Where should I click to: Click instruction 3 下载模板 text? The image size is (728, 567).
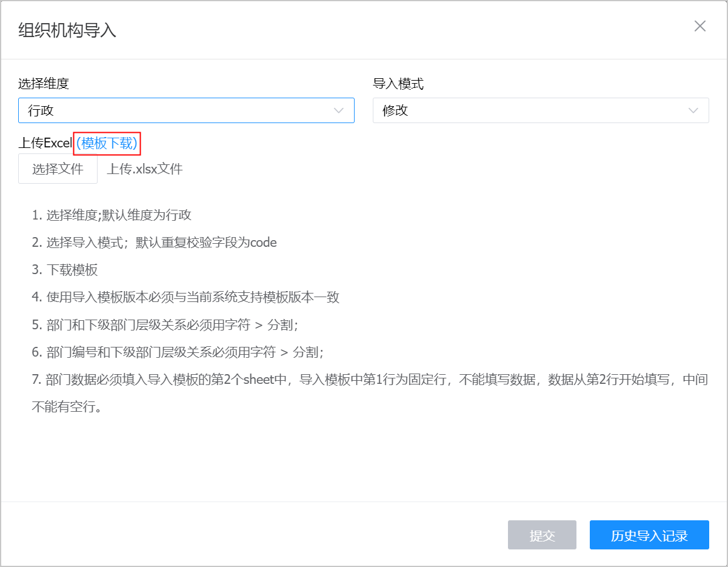(65, 270)
